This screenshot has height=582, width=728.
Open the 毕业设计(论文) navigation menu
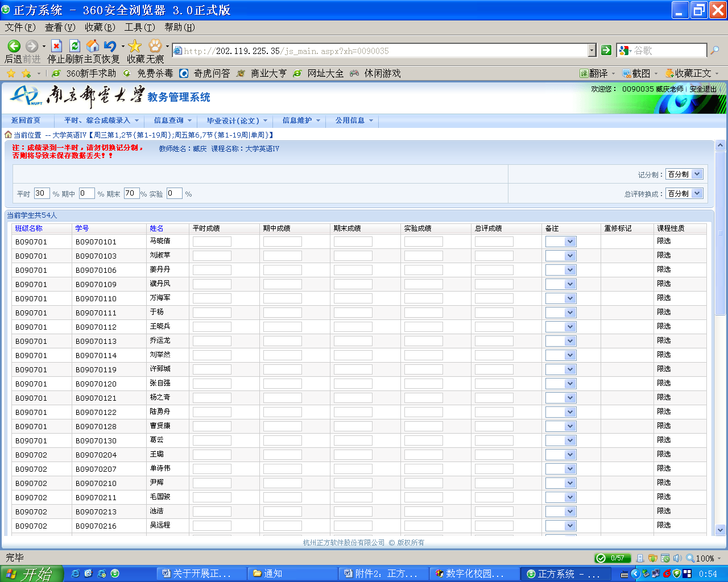[237, 120]
